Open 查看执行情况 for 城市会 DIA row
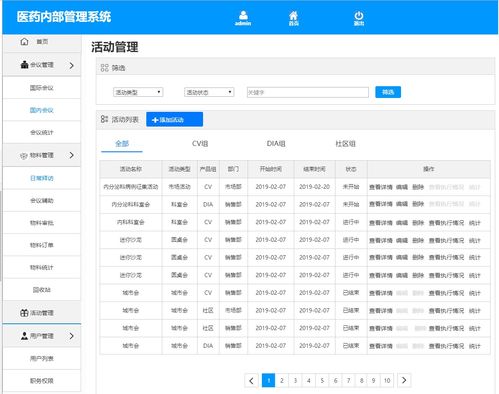 tap(446, 346)
